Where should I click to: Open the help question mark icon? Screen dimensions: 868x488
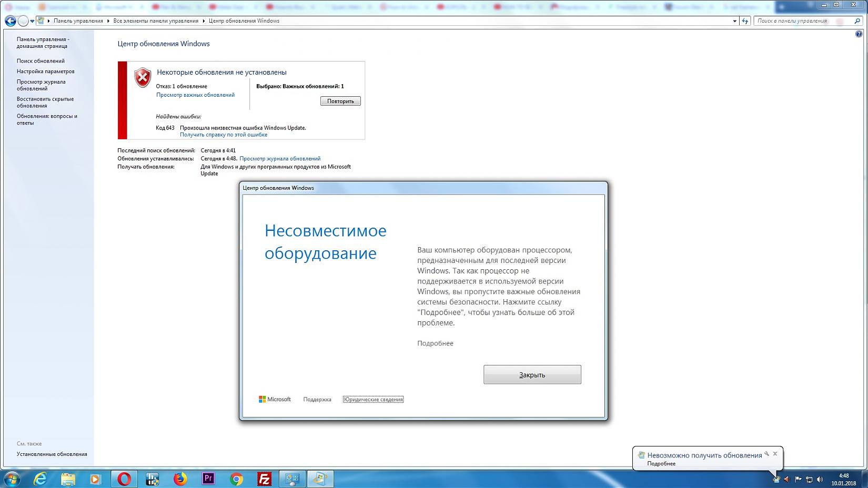pos(859,34)
